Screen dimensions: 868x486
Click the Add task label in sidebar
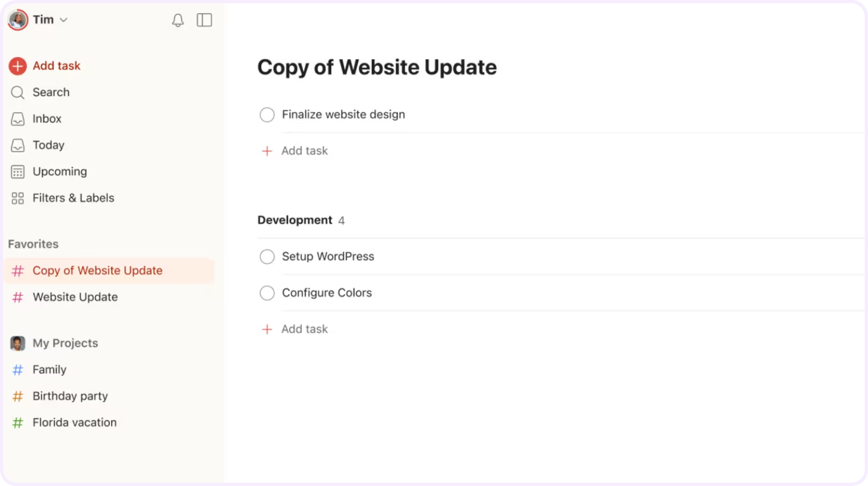click(x=56, y=66)
